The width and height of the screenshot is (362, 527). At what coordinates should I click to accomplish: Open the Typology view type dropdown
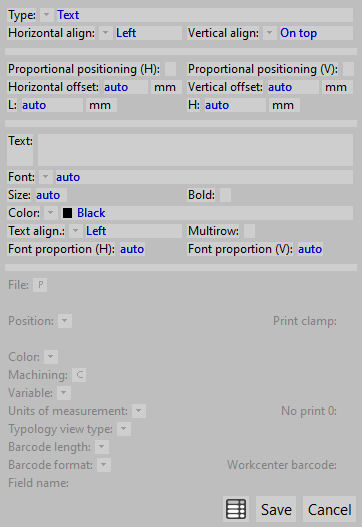[x=124, y=429]
